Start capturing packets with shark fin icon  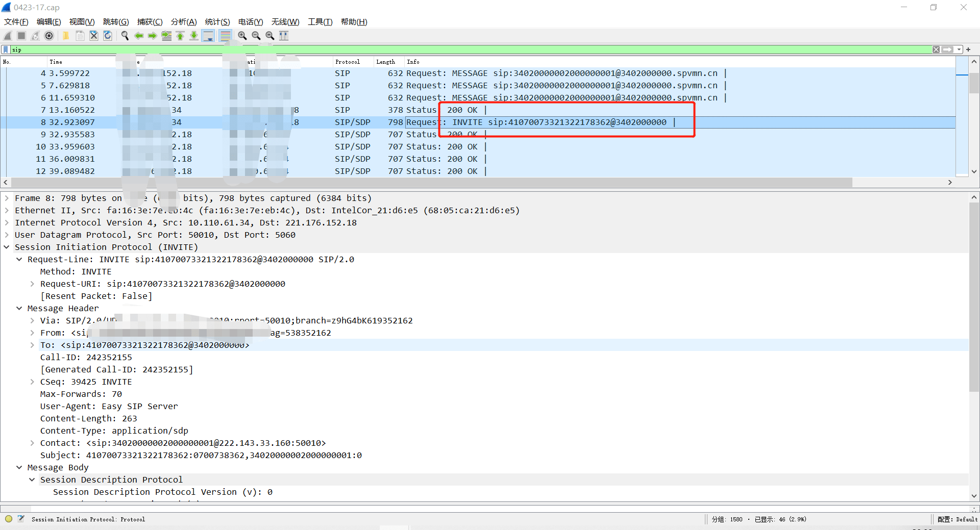pos(8,36)
